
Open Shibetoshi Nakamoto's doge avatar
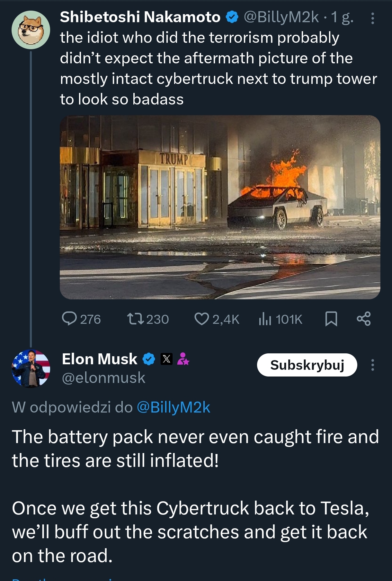click(x=31, y=30)
